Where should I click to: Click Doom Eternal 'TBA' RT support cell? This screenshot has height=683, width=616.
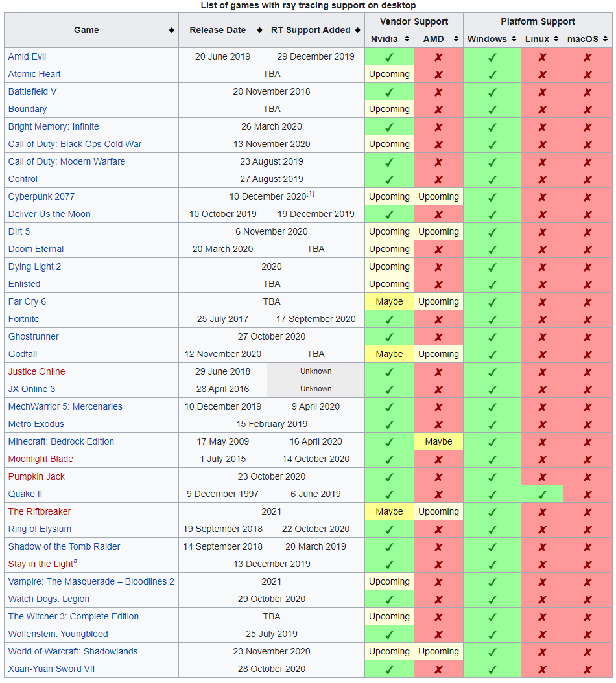pos(316,249)
